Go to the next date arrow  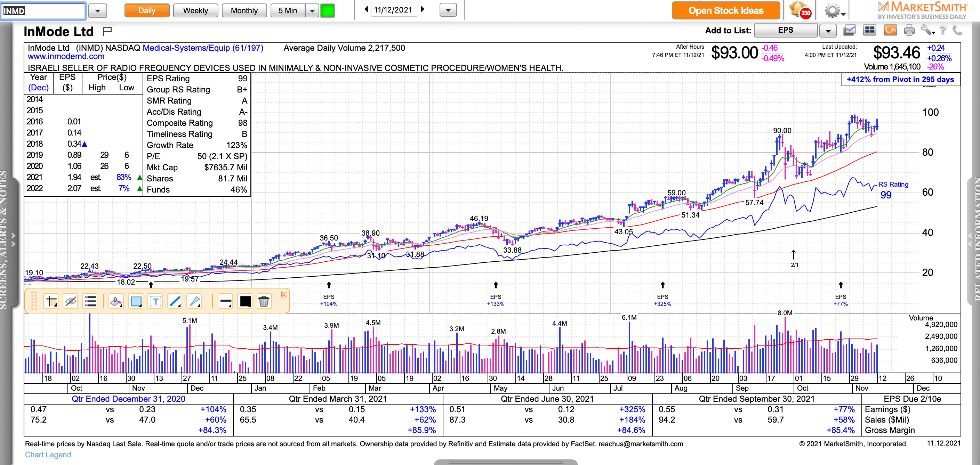click(422, 9)
